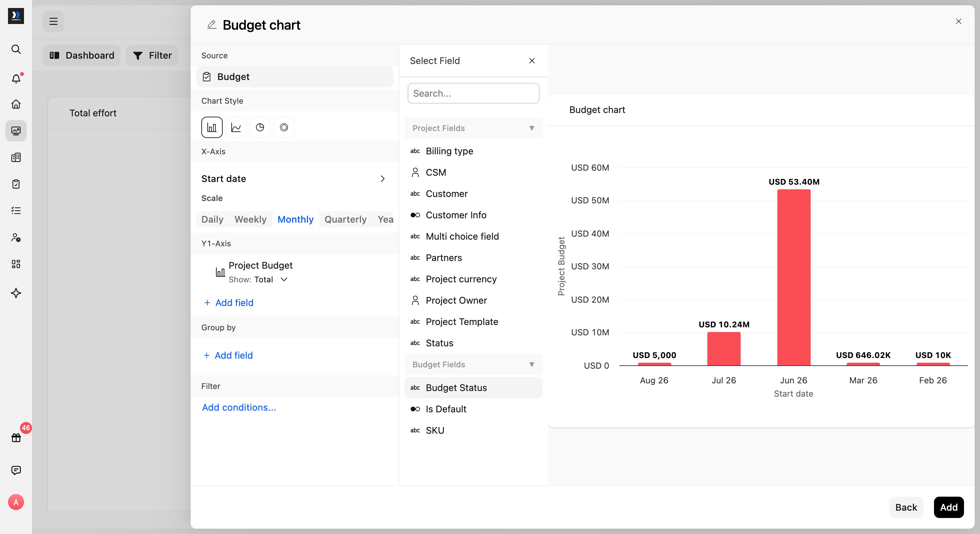The height and width of the screenshot is (534, 980).
Task: Click the company logo at top-left
Action: tap(16, 16)
